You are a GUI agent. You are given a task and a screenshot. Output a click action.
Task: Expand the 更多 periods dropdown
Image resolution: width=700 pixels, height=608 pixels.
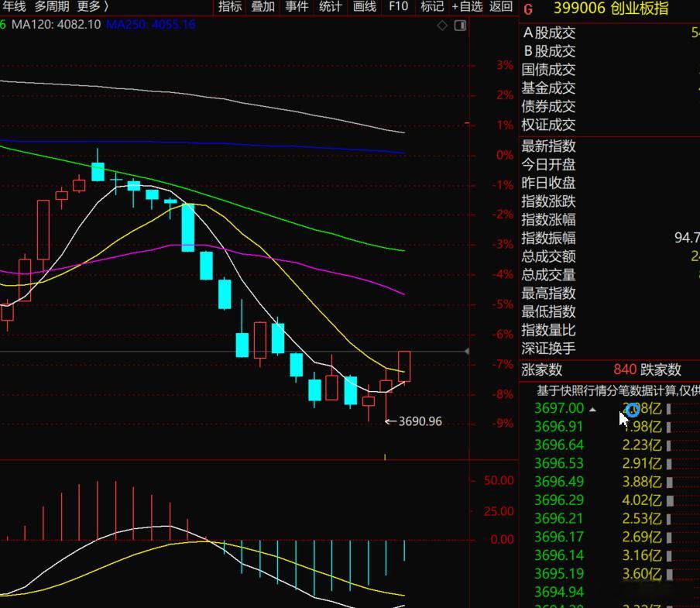tap(92, 7)
